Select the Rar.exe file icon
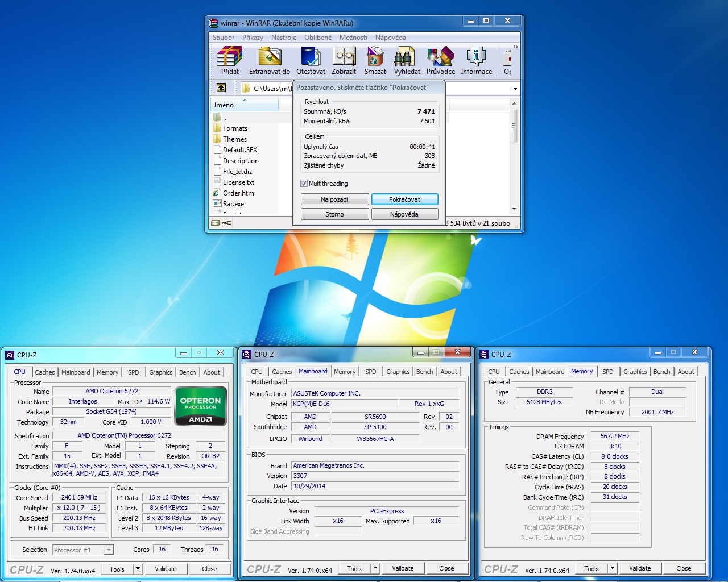The height and width of the screenshot is (582, 728). [217, 204]
